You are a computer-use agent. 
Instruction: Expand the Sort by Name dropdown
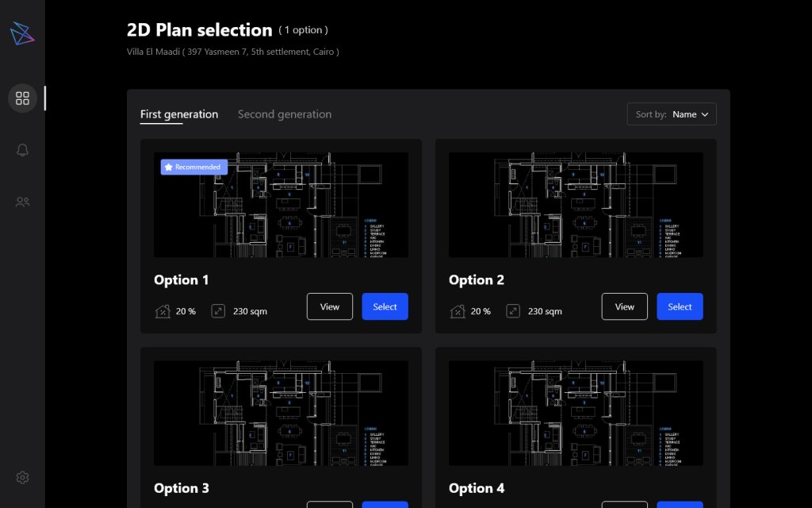[672, 114]
